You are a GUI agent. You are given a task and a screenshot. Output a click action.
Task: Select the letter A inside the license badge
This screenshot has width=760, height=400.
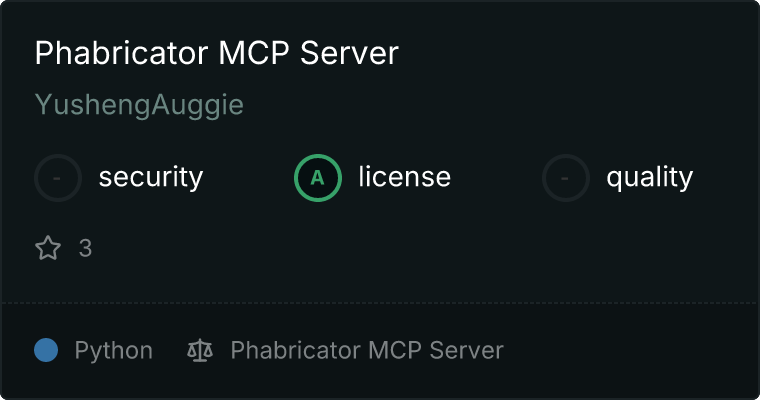317,178
